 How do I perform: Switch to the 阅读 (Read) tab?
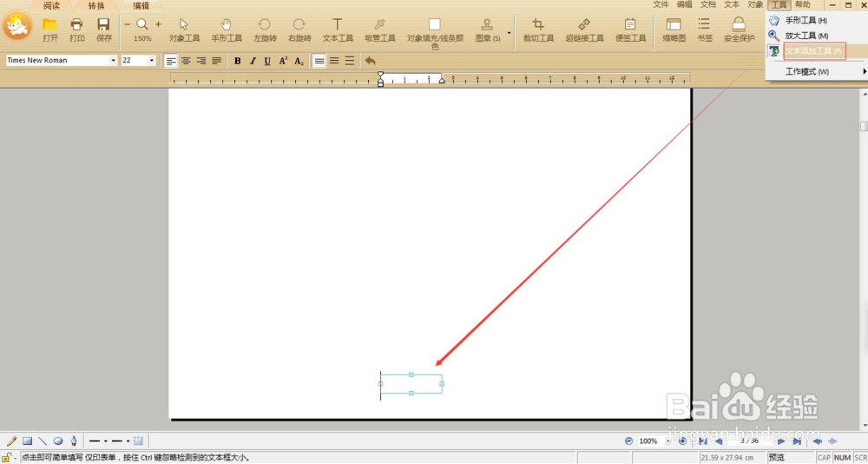(x=52, y=6)
